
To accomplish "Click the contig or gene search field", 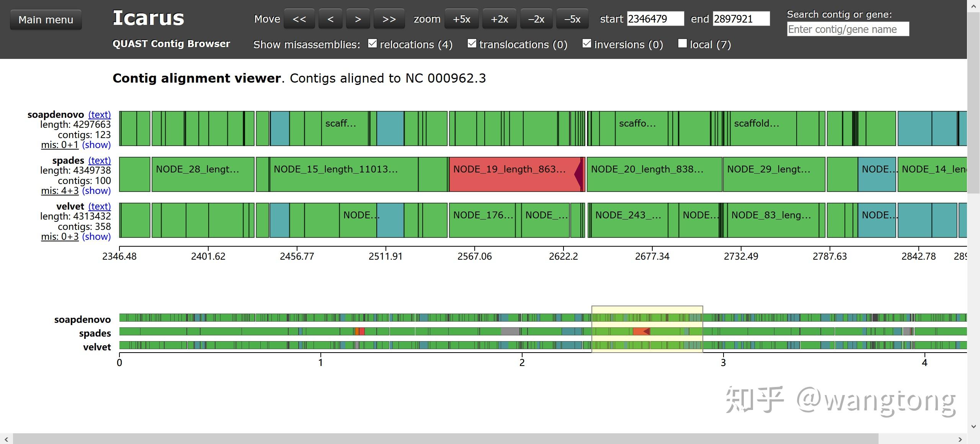I will click(848, 29).
